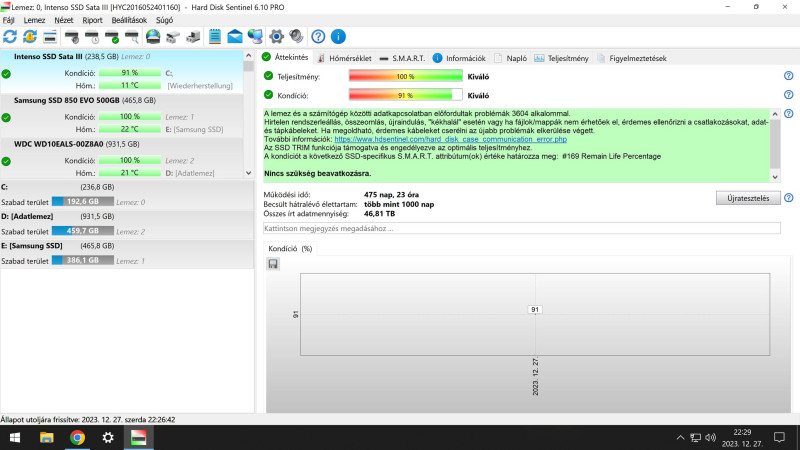Image resolution: width=800 pixels, height=450 pixels.
Task: Select Samsung SSD 850 EVO 500GB disk
Action: [x=121, y=115]
